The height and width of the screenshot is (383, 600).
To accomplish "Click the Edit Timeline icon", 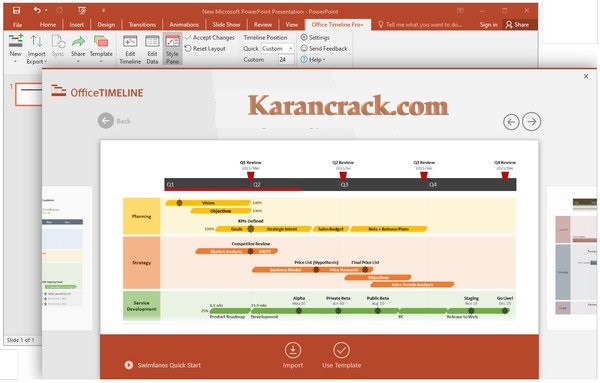I will click(x=130, y=41).
